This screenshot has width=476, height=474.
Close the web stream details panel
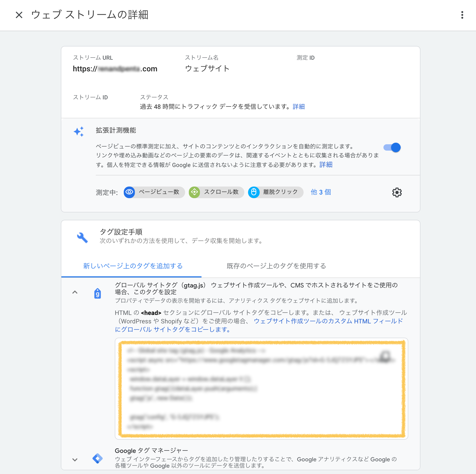(x=19, y=15)
